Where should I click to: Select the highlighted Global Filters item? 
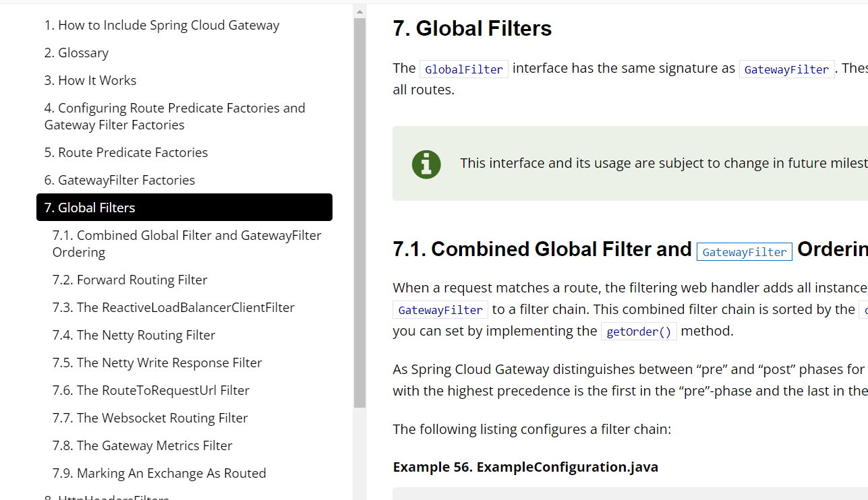184,208
